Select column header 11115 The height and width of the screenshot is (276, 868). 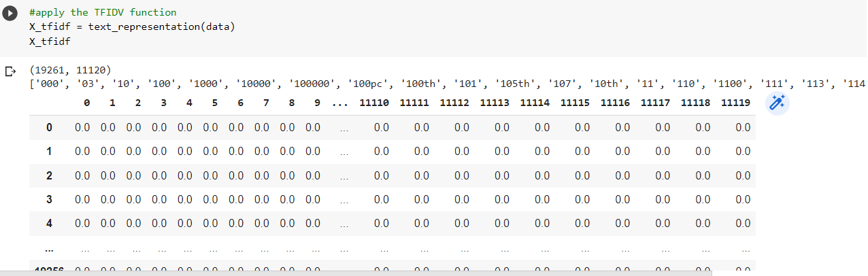click(x=575, y=103)
